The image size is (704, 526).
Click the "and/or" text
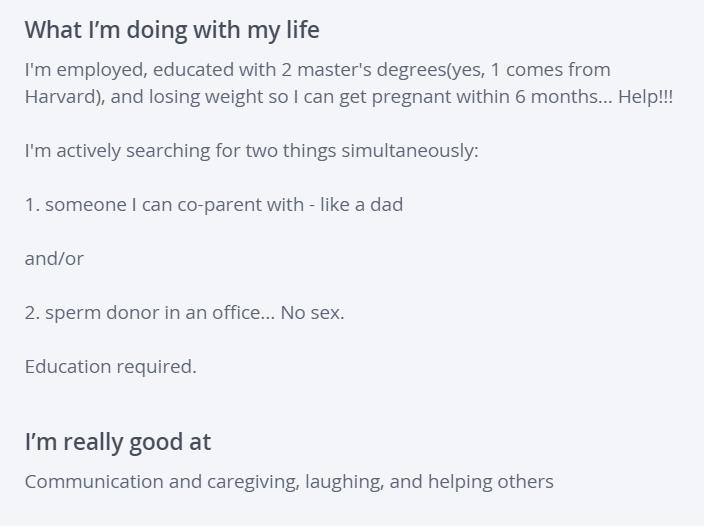pos(54,259)
